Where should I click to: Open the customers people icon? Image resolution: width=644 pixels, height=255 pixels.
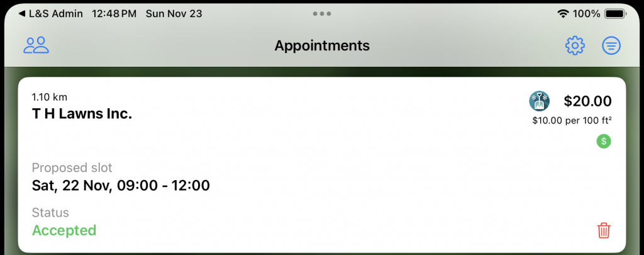coord(36,45)
